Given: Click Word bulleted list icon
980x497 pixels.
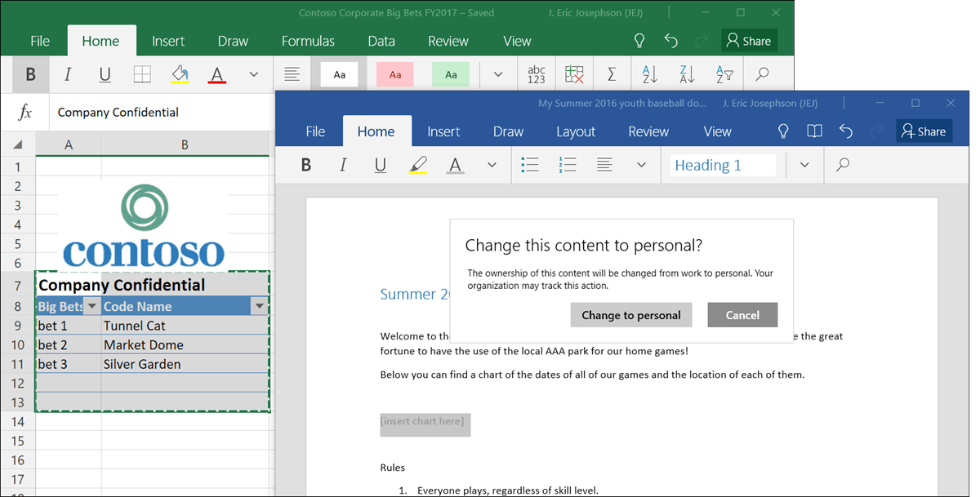Looking at the screenshot, I should [530, 165].
